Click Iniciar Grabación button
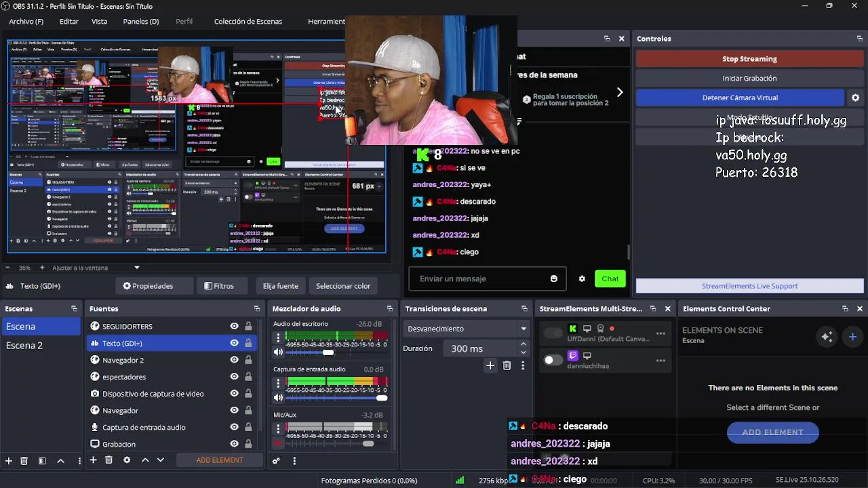 [x=749, y=78]
